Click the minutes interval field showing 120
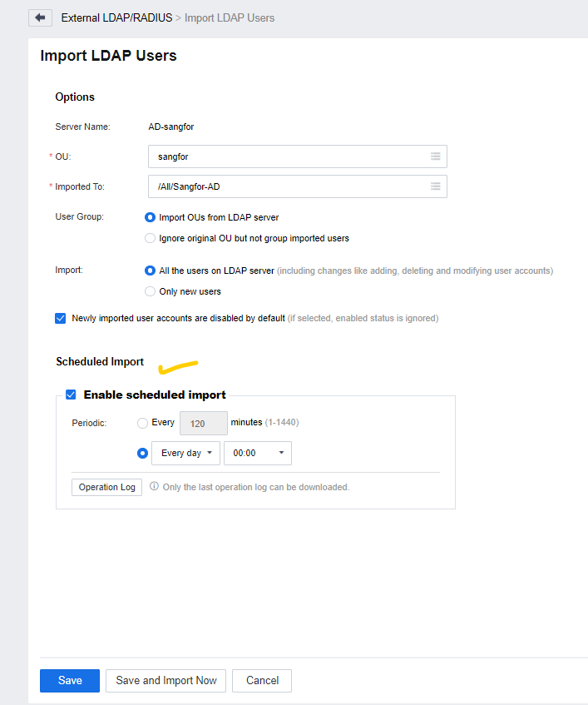Image resolution: width=588 pixels, height=705 pixels. [x=204, y=423]
